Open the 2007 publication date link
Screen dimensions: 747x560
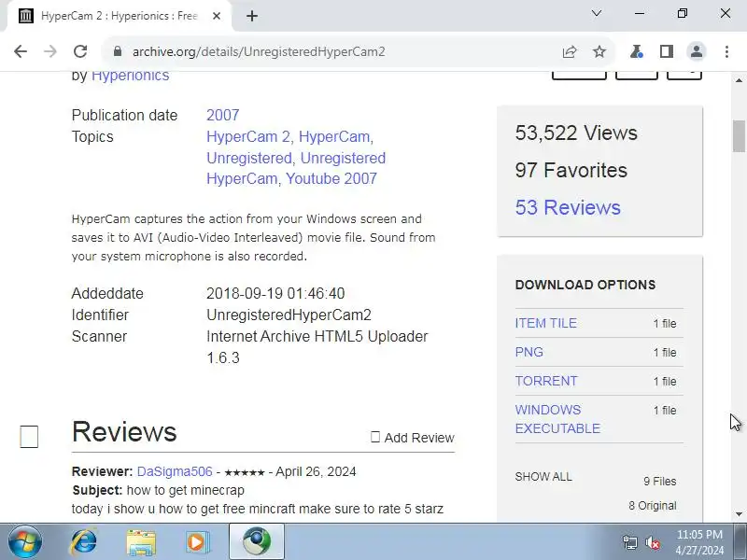click(x=222, y=115)
